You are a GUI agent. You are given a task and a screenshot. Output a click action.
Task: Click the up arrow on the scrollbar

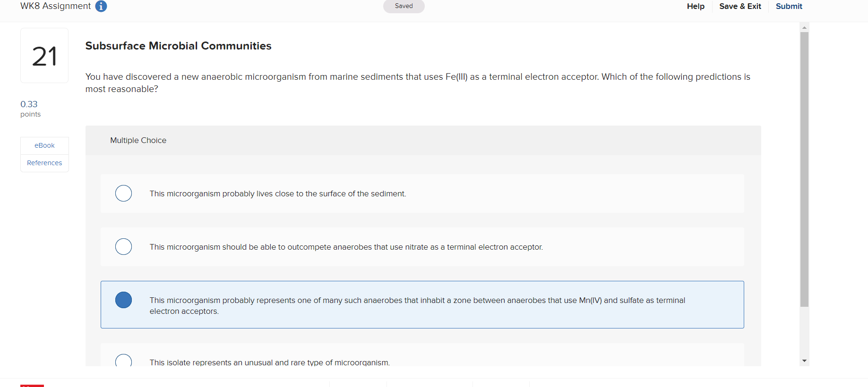coord(804,27)
